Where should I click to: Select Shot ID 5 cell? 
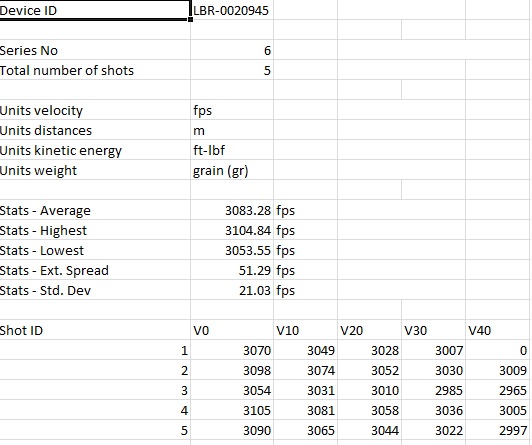(x=95, y=430)
